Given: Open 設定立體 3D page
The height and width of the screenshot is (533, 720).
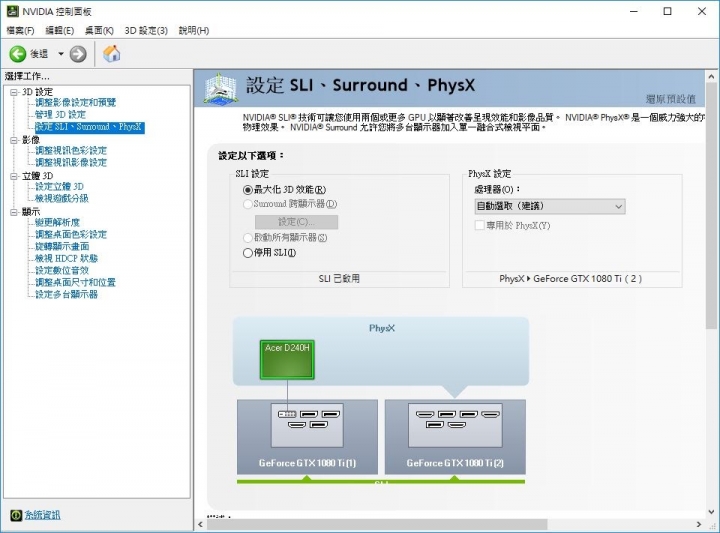Looking at the screenshot, I should tap(60, 186).
